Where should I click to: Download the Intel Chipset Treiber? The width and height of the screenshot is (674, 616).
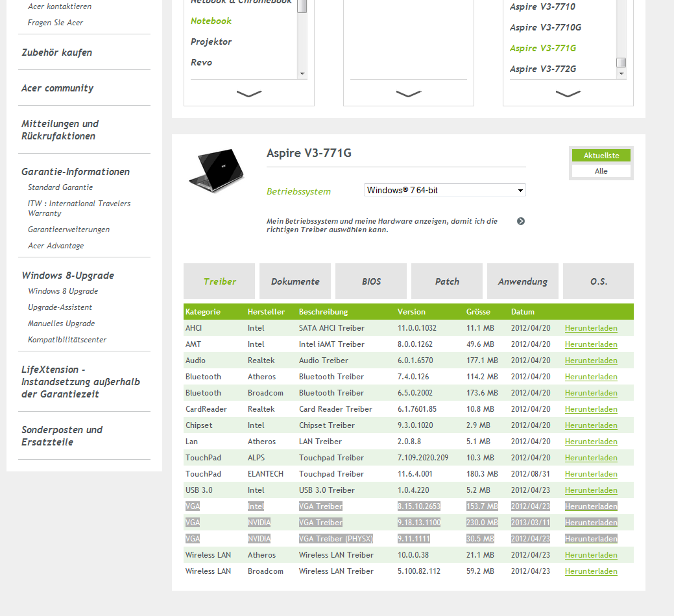tap(591, 425)
